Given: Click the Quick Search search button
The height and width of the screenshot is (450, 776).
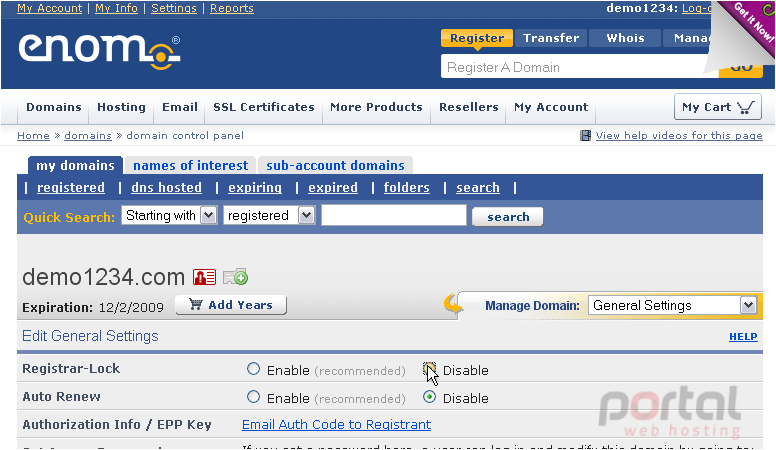Looking at the screenshot, I should (x=508, y=217).
